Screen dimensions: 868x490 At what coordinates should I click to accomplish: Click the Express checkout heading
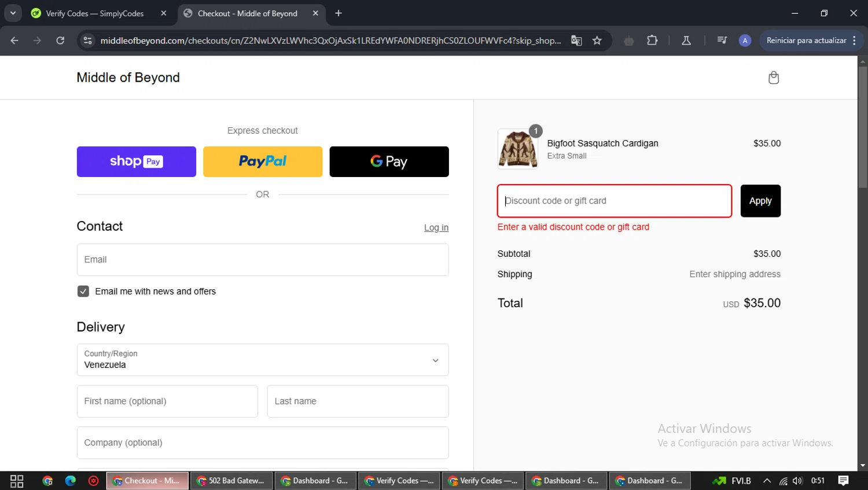[263, 131]
